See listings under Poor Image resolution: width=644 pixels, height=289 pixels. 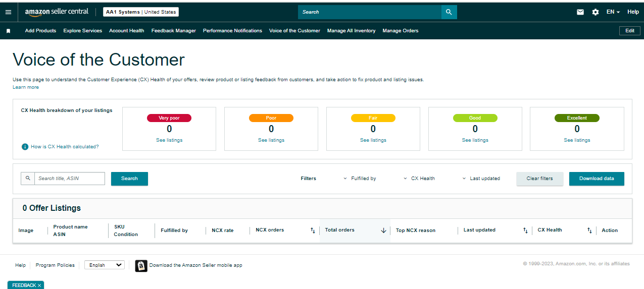271,140
